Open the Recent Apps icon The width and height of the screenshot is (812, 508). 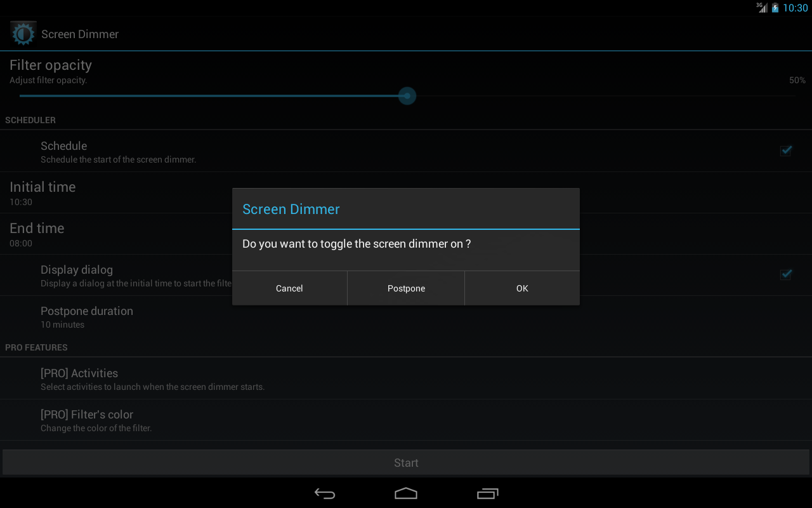pos(487,493)
